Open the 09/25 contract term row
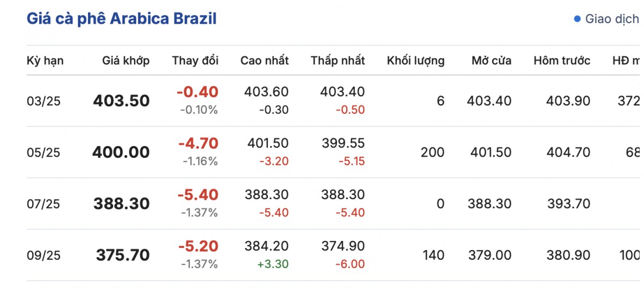The height and width of the screenshot is (292, 644). tap(43, 256)
